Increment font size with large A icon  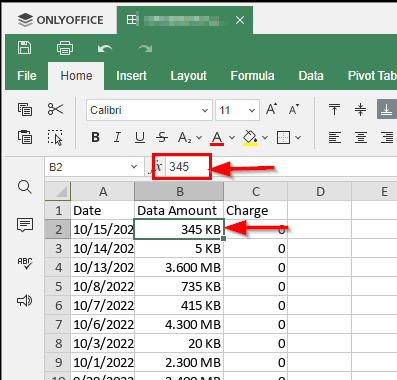click(272, 109)
